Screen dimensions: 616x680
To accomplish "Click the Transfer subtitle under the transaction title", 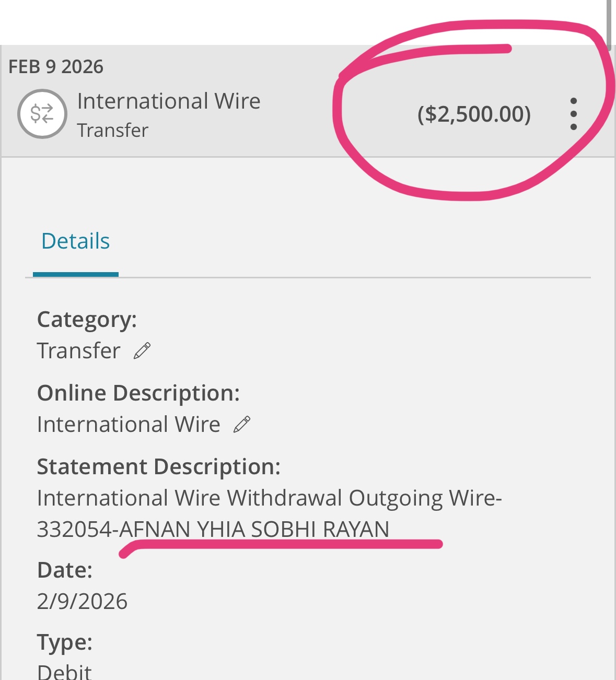I will [113, 131].
